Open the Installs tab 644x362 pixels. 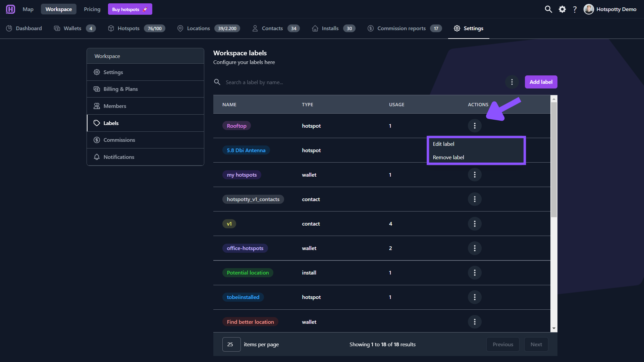pos(333,28)
